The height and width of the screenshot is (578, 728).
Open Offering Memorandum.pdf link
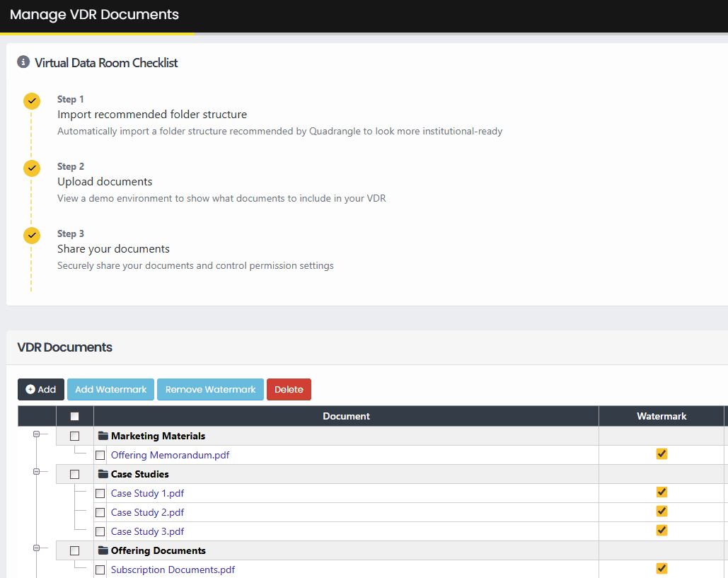tap(170, 456)
